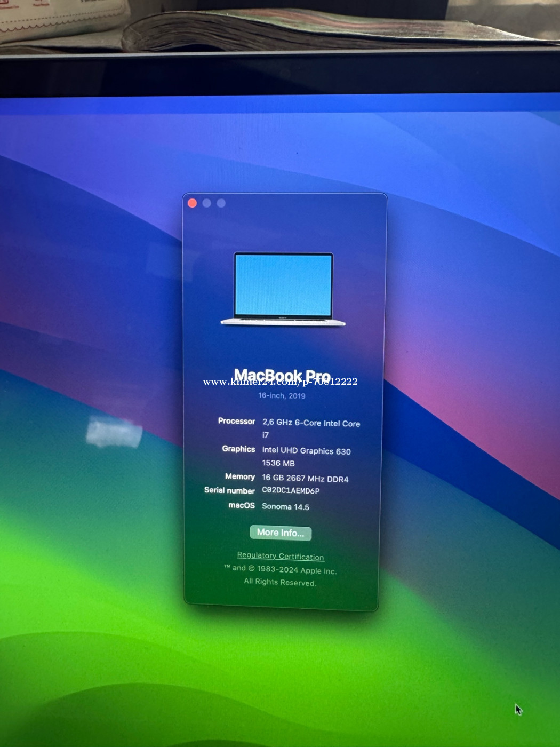The height and width of the screenshot is (747, 560).
Task: Click the macOS label
Action: 242,505
